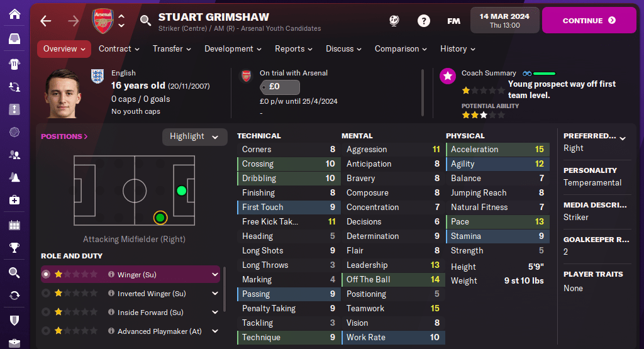644x349 pixels.
Task: Open the Highlight dropdown
Action: coord(194,136)
